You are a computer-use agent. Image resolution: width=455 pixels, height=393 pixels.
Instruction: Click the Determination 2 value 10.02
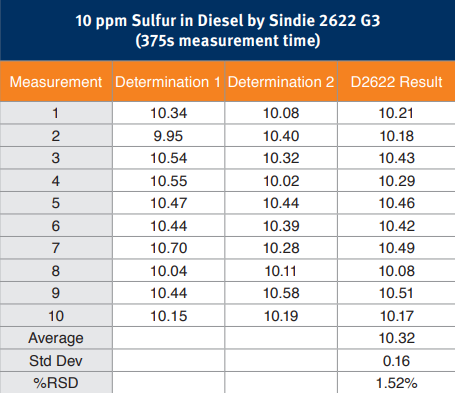pos(281,181)
